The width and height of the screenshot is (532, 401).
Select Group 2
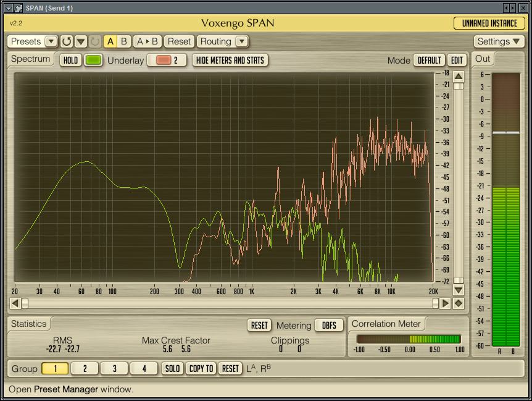pos(85,368)
